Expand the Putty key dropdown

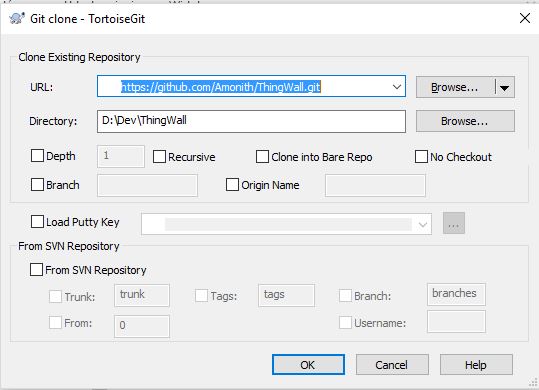(423, 224)
